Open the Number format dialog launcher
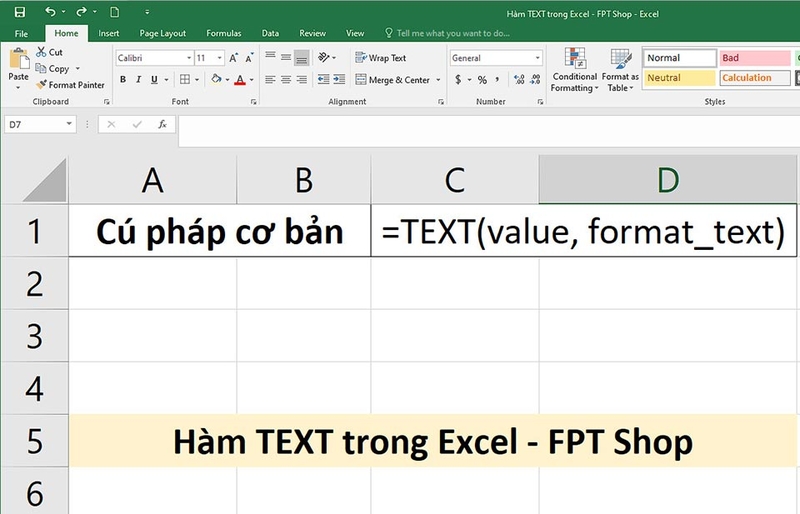Image resolution: width=800 pixels, height=514 pixels. pos(540,102)
